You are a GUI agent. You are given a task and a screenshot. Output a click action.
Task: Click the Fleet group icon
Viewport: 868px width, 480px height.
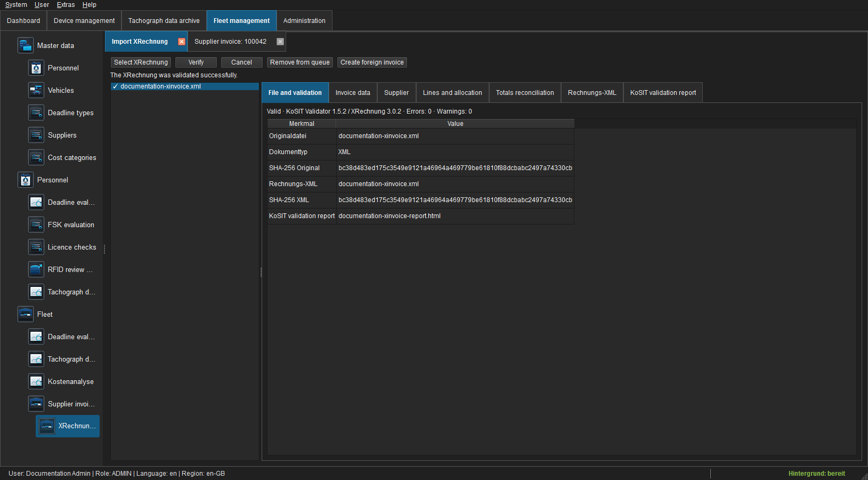pyautogui.click(x=26, y=314)
